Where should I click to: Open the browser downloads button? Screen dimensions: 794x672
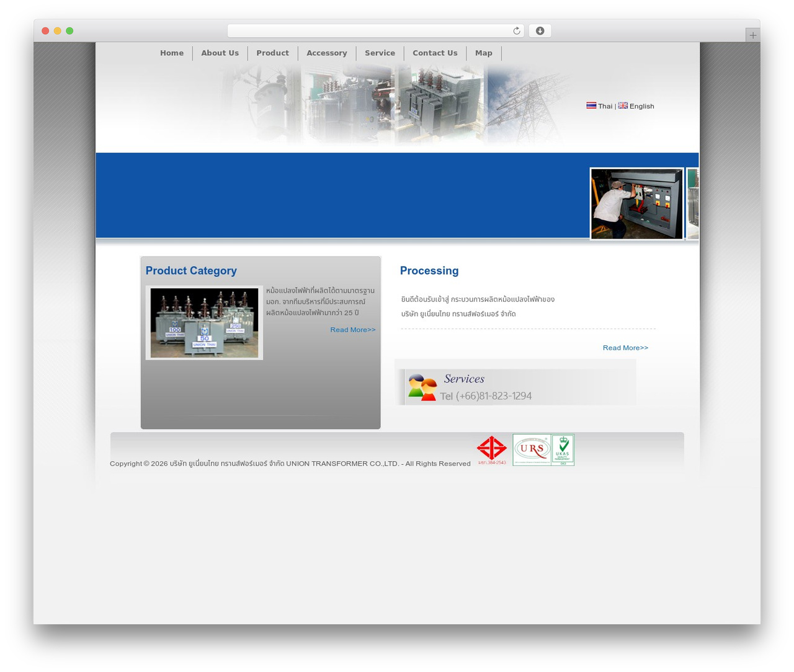coord(540,31)
